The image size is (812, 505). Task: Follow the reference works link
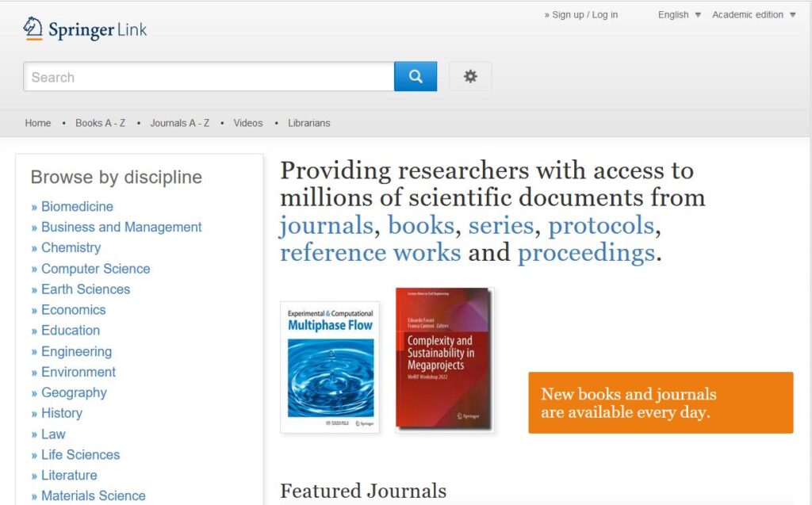pos(370,253)
